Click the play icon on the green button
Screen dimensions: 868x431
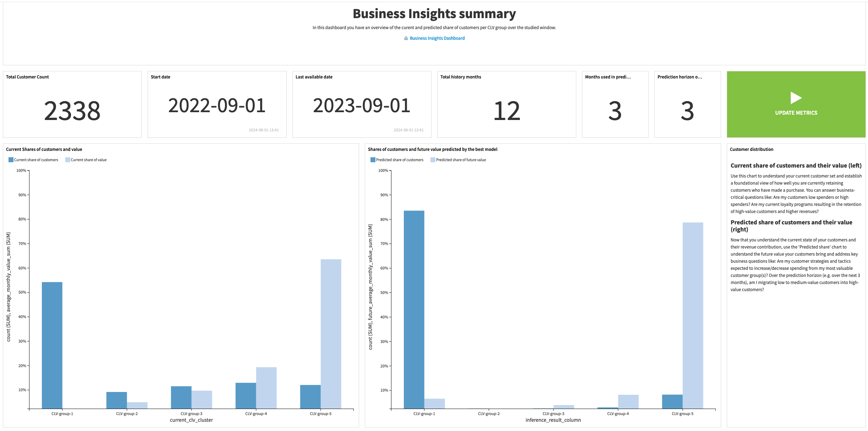click(x=796, y=98)
